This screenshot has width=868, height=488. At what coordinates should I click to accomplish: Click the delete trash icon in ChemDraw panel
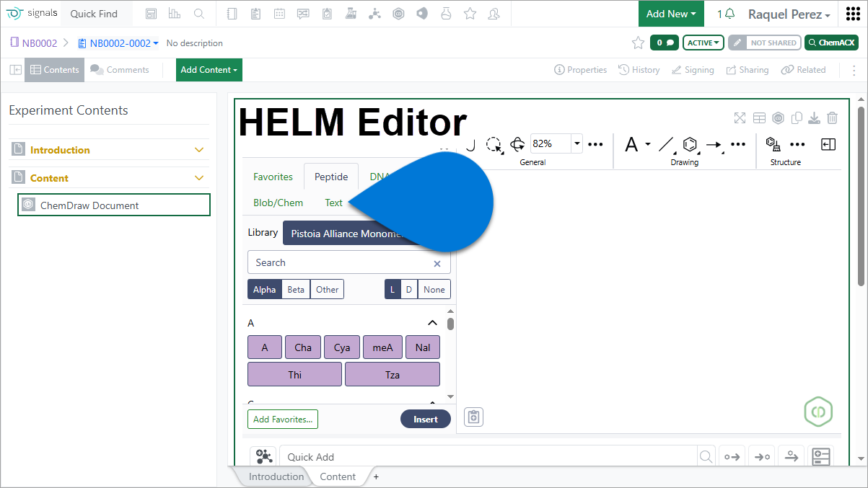tap(832, 118)
